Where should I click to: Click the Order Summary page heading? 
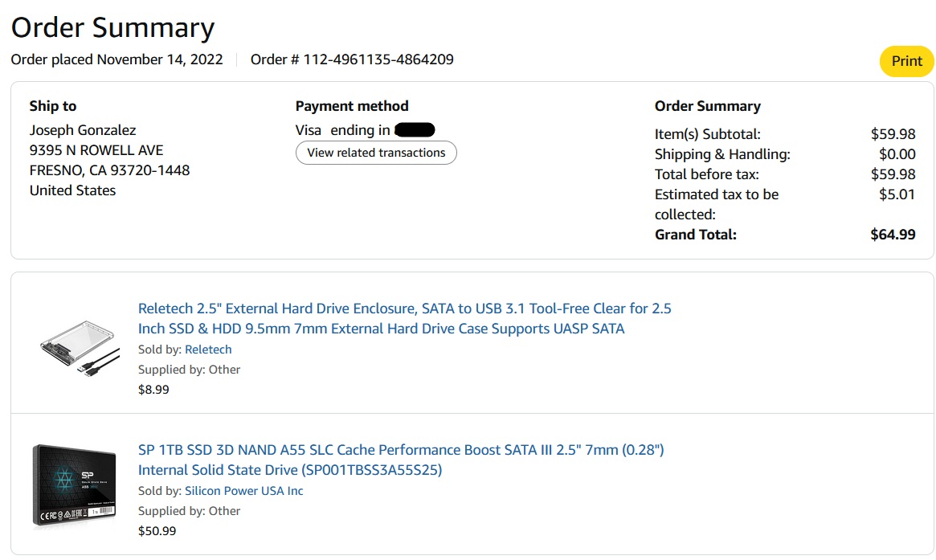click(x=112, y=27)
